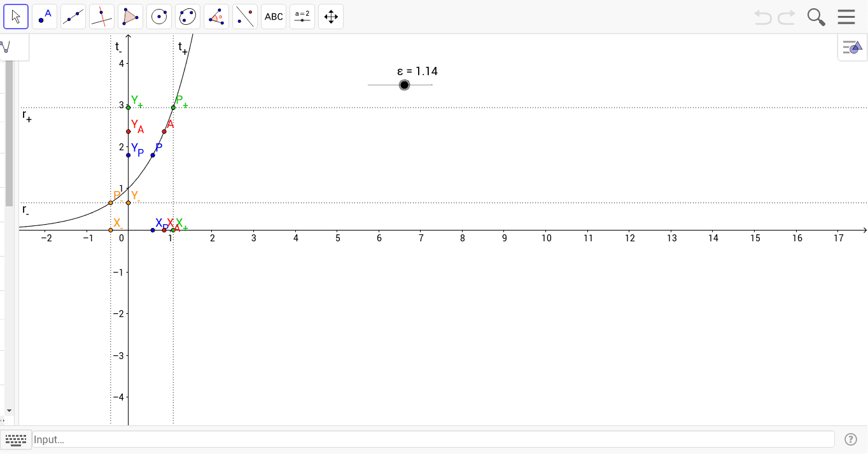
Task: Select the Perpendicular Line tool
Action: [x=102, y=17]
